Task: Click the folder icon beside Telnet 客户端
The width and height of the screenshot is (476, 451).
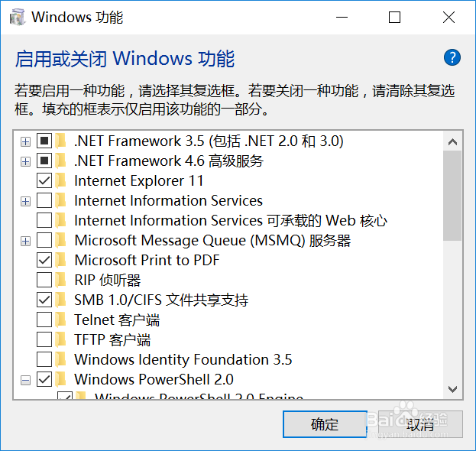Action: [x=61, y=320]
